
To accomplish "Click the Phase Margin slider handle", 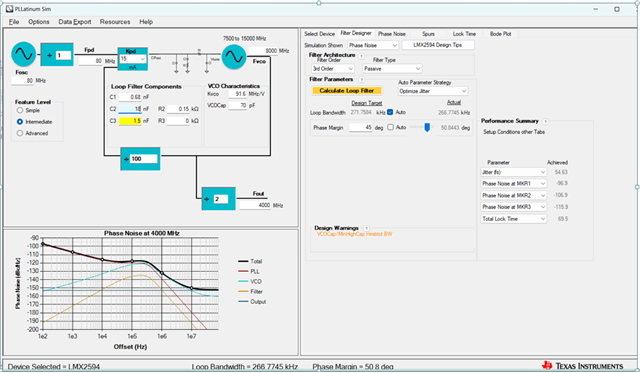I will tap(427, 128).
